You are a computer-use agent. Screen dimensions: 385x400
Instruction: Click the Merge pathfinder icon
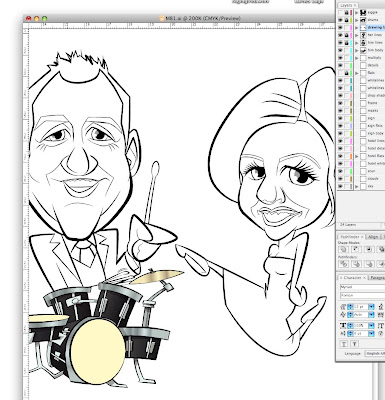click(369, 264)
